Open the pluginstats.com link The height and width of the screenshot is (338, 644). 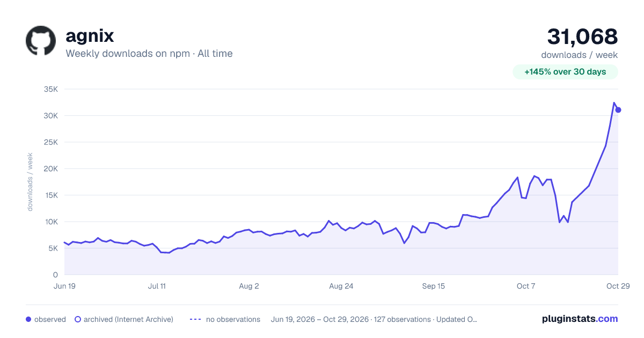pos(580,319)
